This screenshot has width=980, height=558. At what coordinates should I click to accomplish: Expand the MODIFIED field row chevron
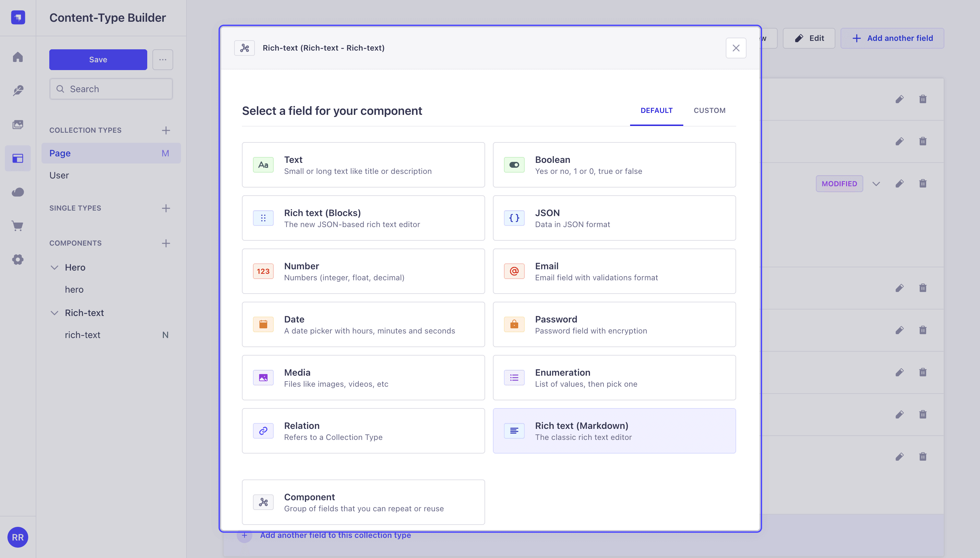click(x=876, y=184)
